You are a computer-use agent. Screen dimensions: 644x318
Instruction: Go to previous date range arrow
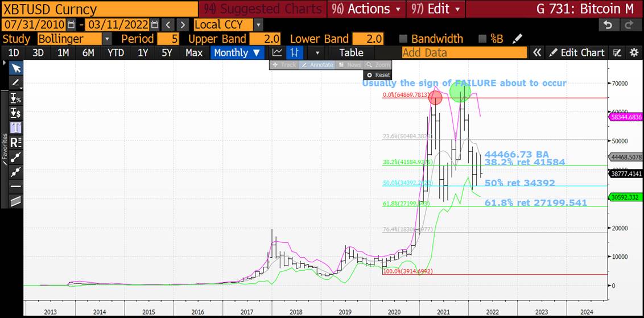point(168,25)
